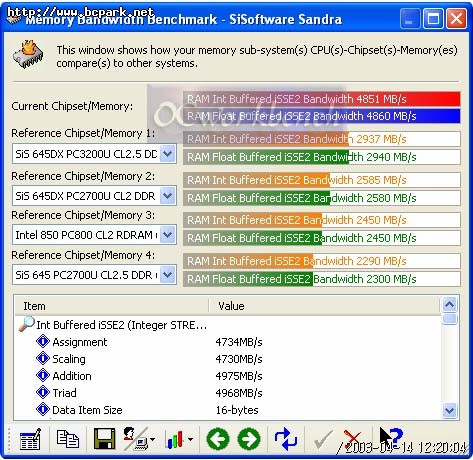Select the Scaling row label
473x460 pixels.
tap(69, 359)
